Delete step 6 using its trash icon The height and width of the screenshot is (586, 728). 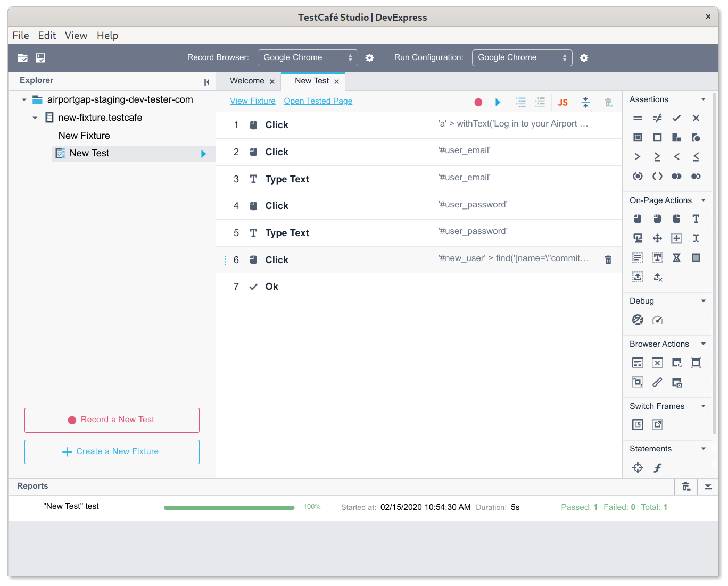pyautogui.click(x=608, y=260)
